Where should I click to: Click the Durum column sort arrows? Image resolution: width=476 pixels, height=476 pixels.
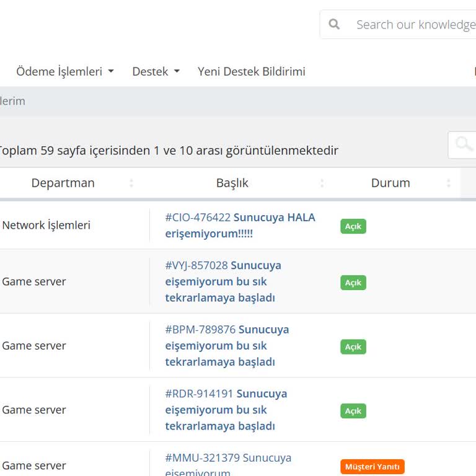tap(449, 183)
